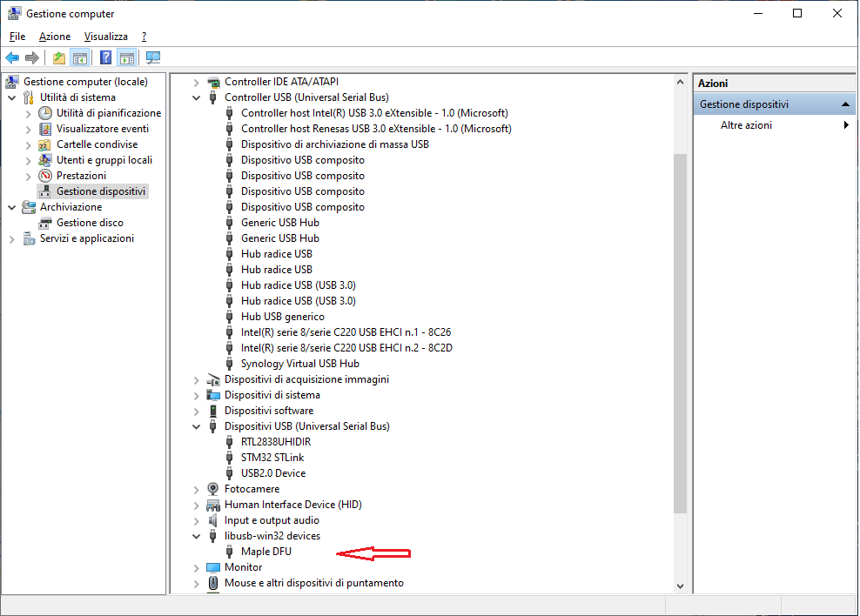860x616 pixels.
Task: Expand the Dispositivi di sistema node
Action: (196, 394)
